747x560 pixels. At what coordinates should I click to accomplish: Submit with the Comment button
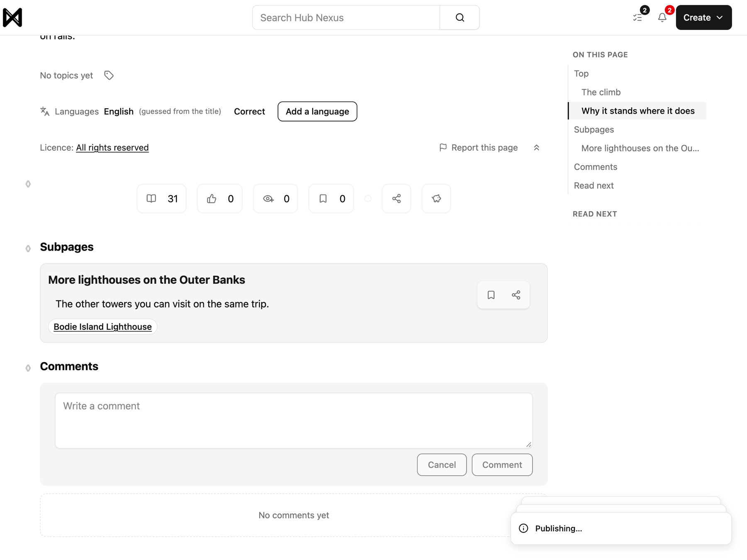502,465
